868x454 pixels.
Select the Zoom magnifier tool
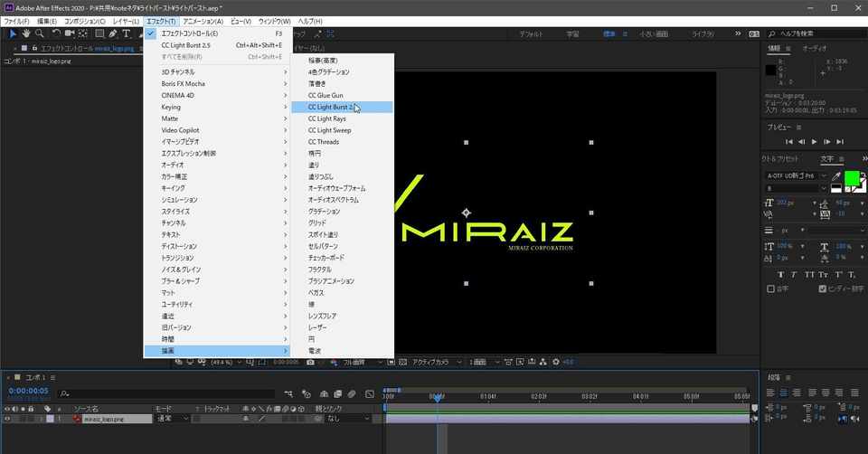point(39,33)
